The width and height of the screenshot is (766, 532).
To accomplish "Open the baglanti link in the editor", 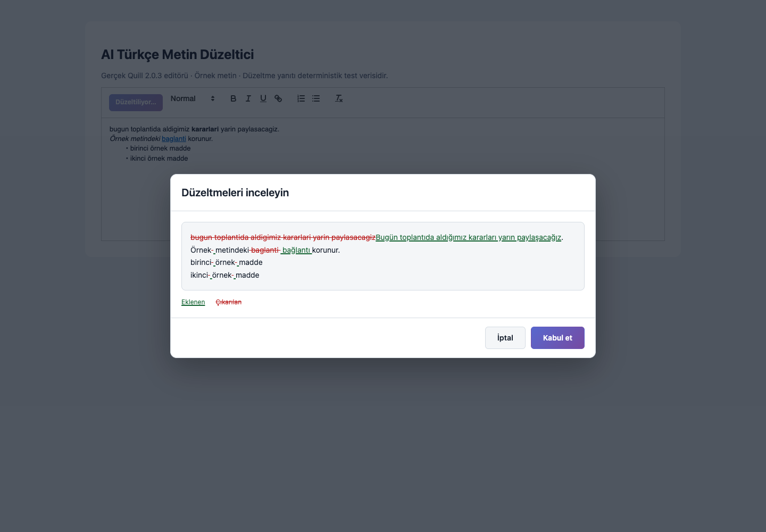I will point(174,139).
